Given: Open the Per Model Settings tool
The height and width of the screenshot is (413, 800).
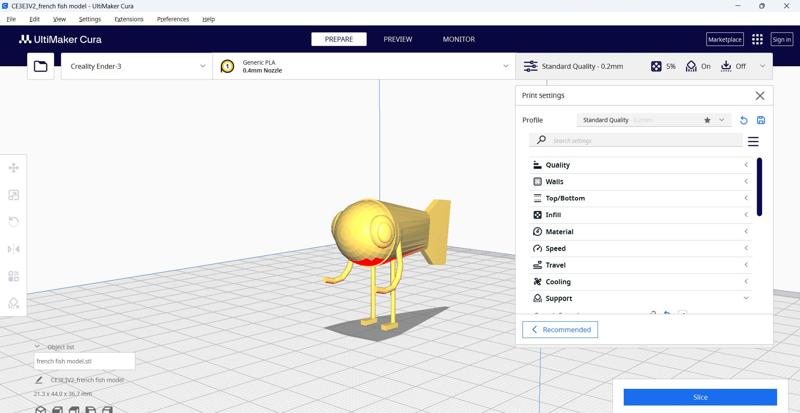Looking at the screenshot, I should (x=14, y=276).
